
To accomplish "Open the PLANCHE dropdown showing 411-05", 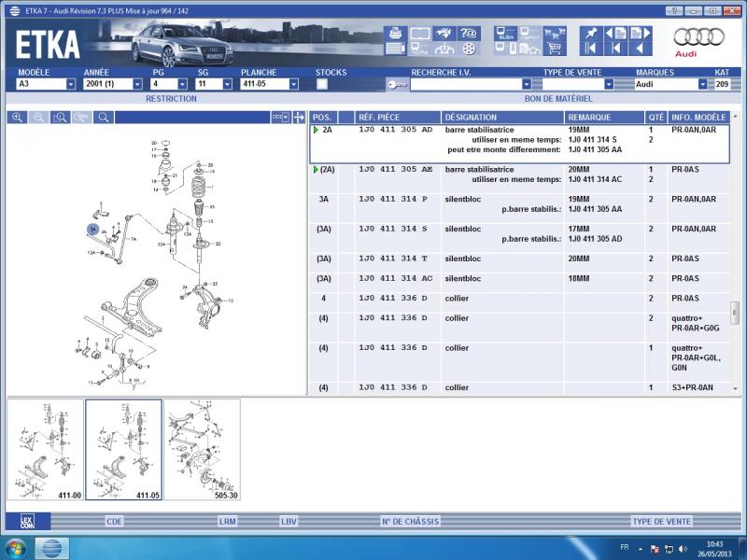I will (x=294, y=84).
